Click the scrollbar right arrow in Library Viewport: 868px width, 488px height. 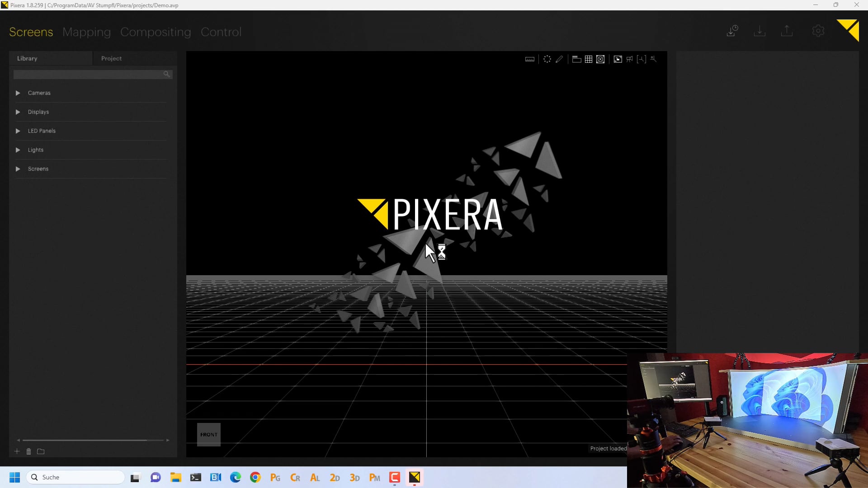tap(168, 440)
